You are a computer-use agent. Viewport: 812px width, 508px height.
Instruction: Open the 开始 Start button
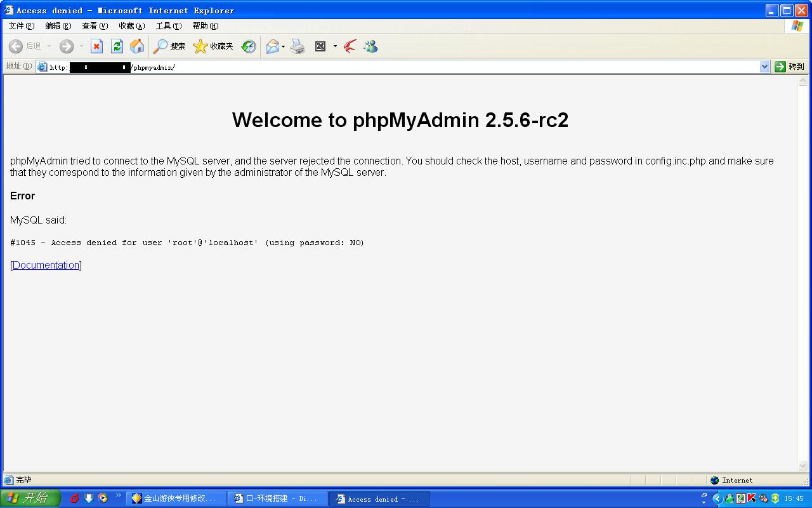click(x=30, y=498)
